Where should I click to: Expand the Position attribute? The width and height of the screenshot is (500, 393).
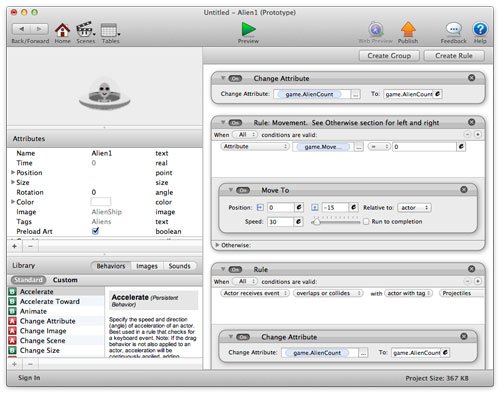pyautogui.click(x=13, y=172)
